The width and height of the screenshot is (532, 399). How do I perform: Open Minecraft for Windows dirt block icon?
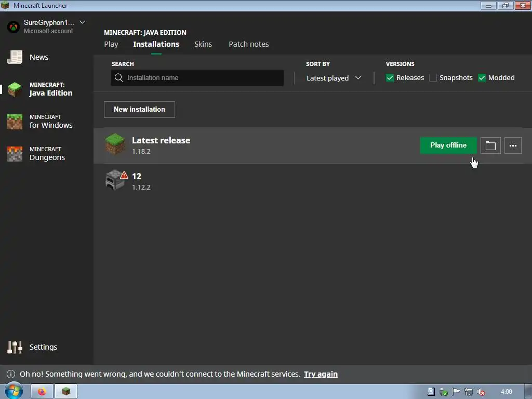[15, 122]
